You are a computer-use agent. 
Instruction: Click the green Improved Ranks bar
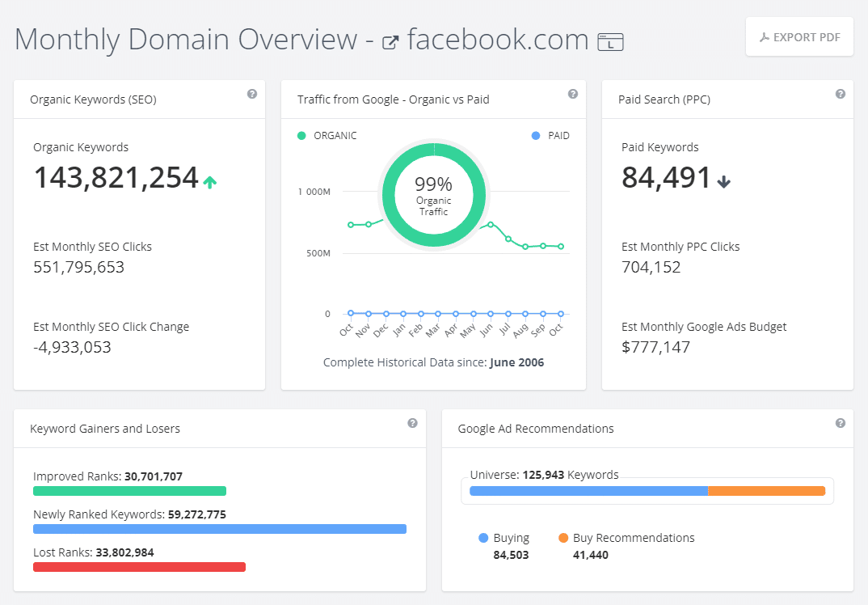click(x=129, y=491)
